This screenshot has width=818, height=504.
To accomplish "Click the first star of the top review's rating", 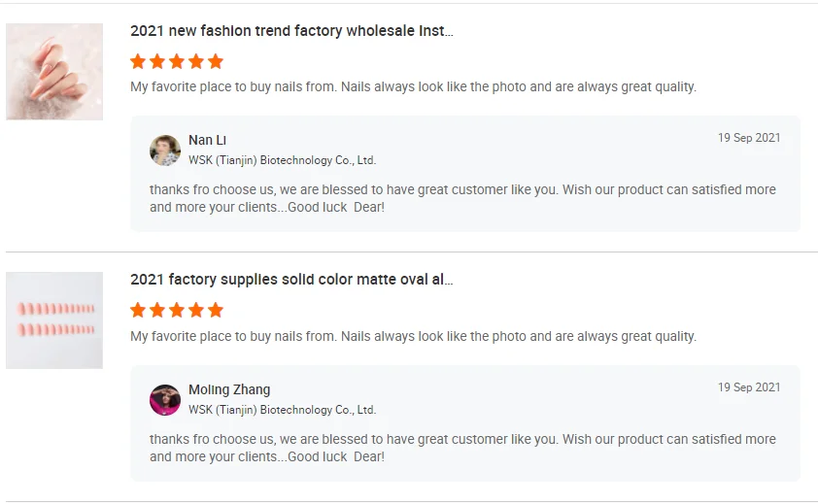I will click(x=138, y=61).
